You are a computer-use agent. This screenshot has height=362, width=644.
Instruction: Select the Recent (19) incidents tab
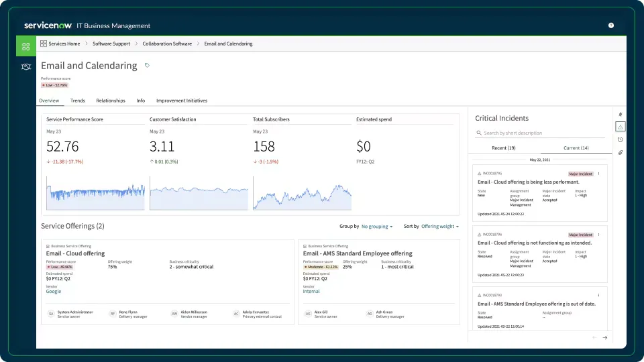click(x=504, y=147)
